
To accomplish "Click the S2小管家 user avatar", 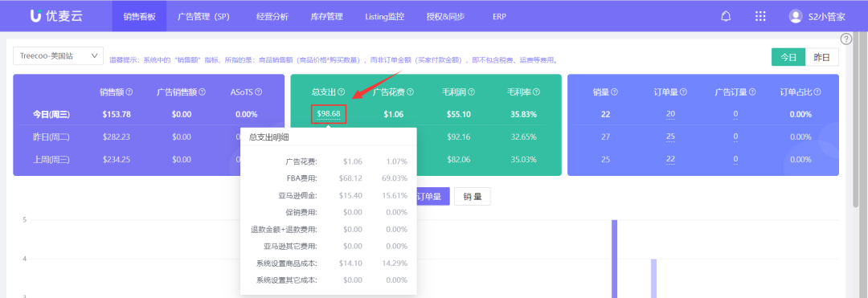I will [796, 17].
